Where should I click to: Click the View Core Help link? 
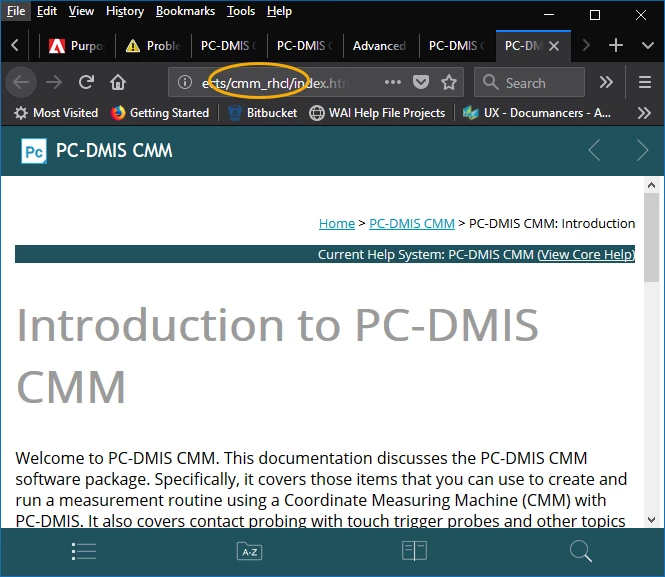[586, 254]
